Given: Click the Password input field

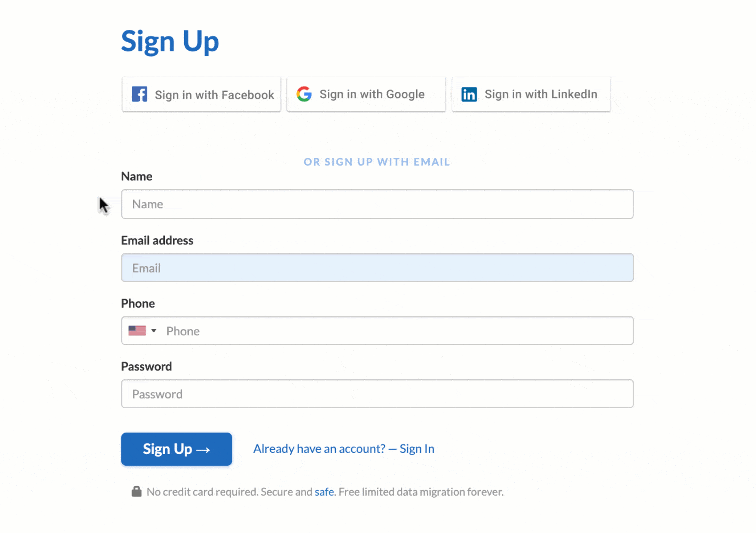Looking at the screenshot, I should tap(377, 394).
